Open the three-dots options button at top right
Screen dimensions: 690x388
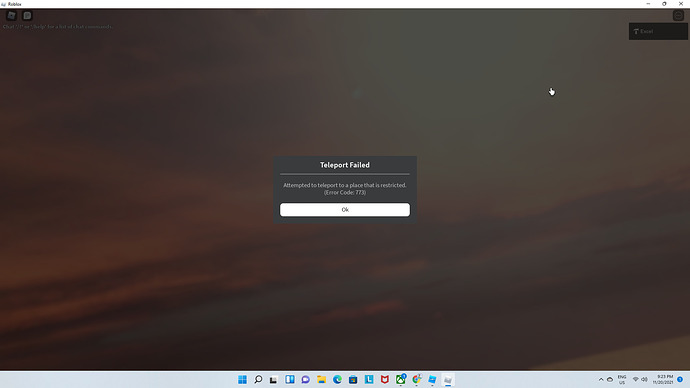(x=678, y=16)
